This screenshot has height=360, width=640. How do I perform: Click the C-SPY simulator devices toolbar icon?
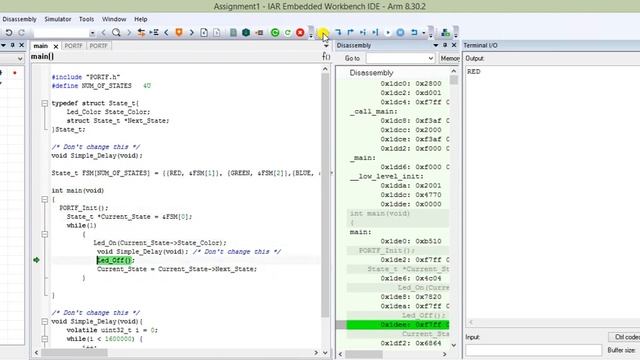(x=445, y=32)
